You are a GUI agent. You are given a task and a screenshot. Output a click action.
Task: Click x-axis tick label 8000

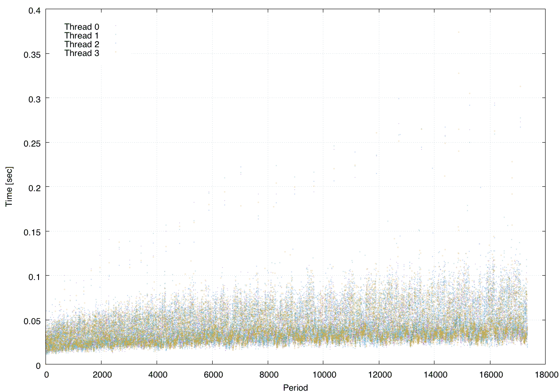coord(268,374)
